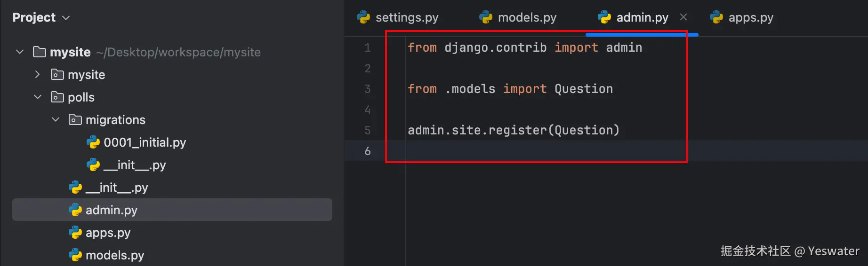Open the apps.py editor tab
Screen dimensions: 868x266
coord(750,17)
